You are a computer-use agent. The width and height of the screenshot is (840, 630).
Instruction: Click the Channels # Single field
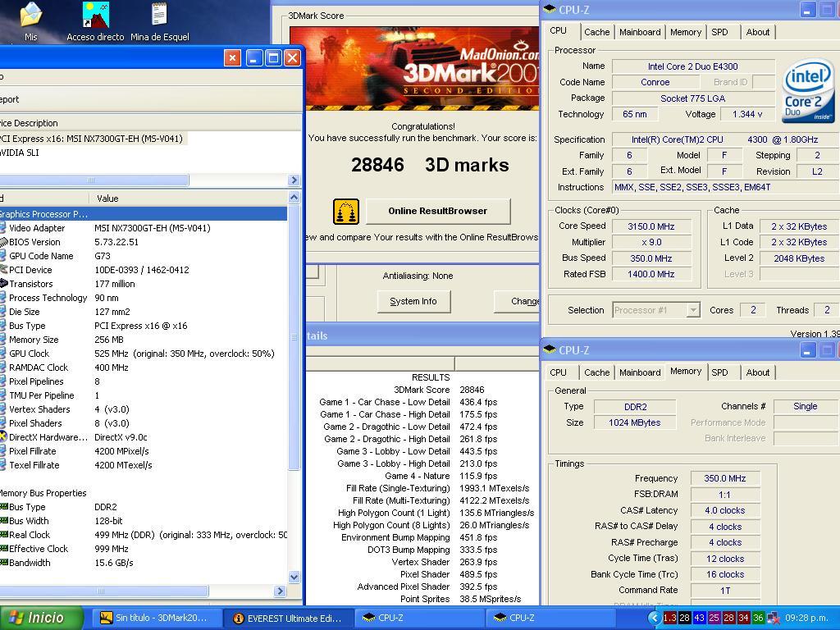pos(806,407)
